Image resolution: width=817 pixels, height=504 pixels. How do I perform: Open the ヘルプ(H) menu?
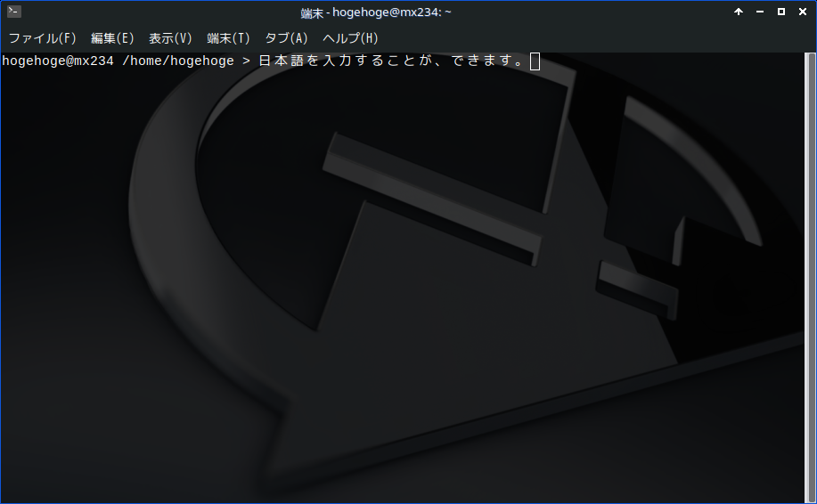point(350,38)
